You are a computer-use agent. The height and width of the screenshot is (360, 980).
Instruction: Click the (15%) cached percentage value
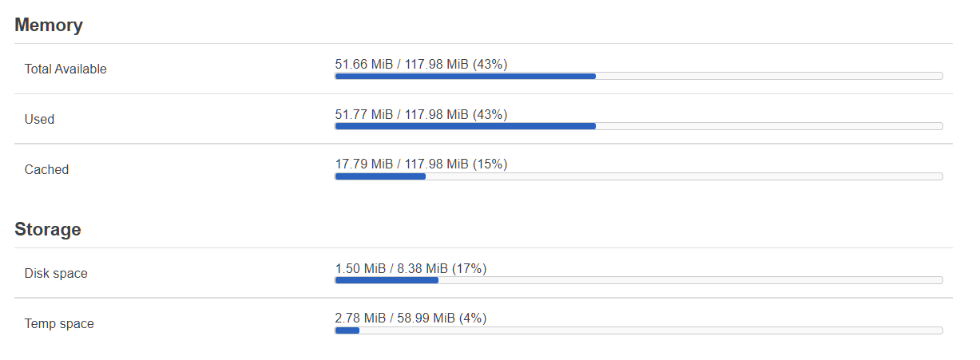click(x=490, y=164)
